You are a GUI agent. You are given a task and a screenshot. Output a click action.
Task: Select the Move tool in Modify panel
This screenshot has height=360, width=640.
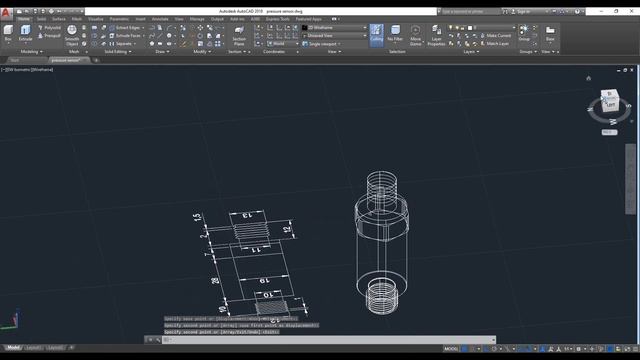[200, 28]
